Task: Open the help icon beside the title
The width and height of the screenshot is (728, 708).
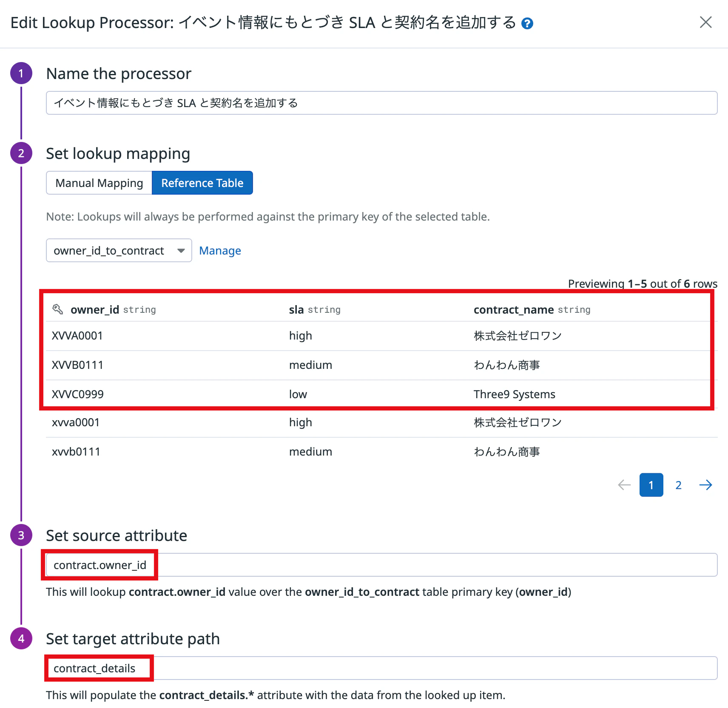Action: click(x=527, y=23)
